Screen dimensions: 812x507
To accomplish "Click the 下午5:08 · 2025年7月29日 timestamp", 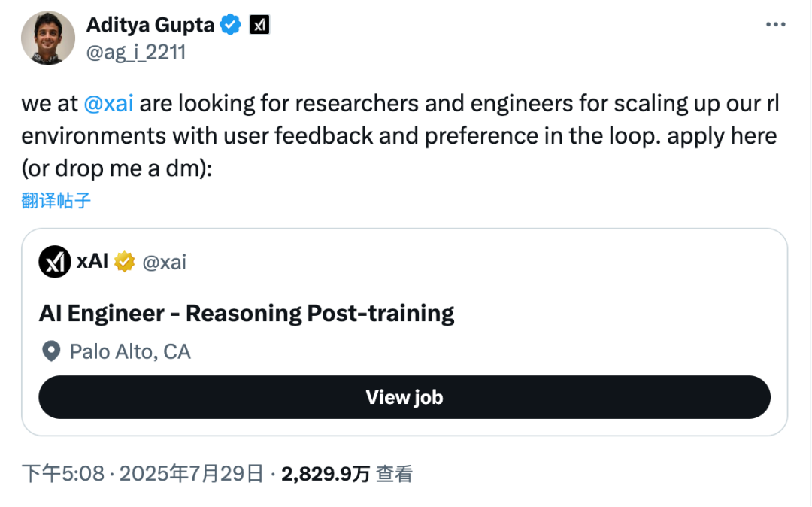I will [x=143, y=474].
